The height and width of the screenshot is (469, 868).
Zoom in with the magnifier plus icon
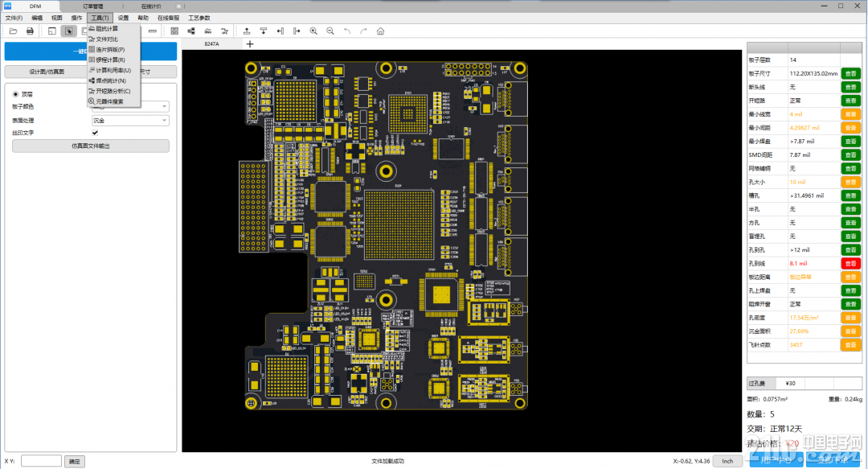point(313,31)
